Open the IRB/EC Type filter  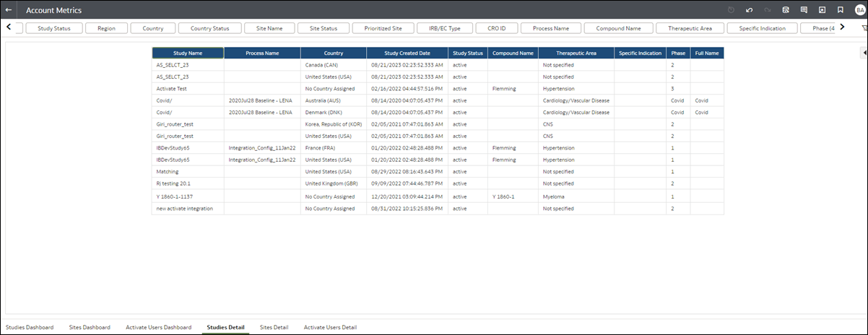(445, 28)
